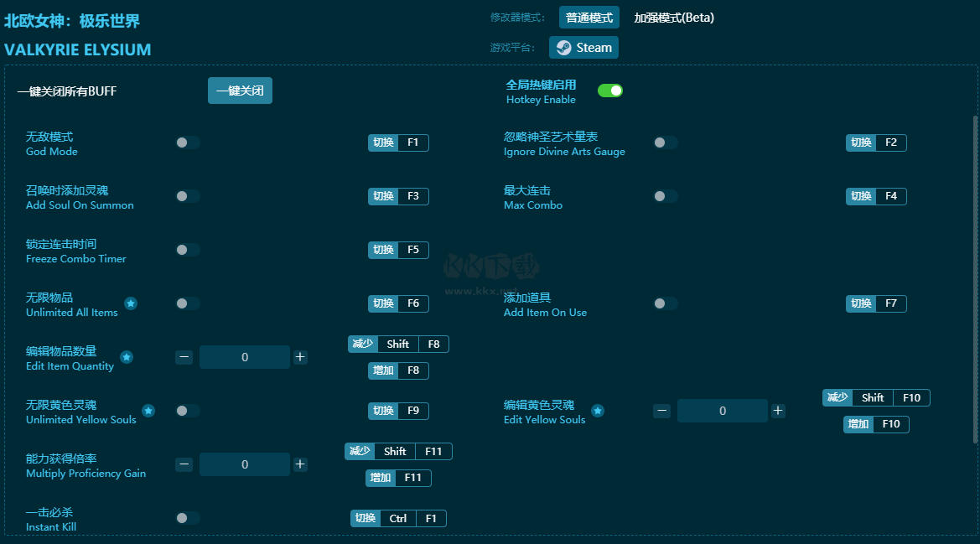Click 增加 F8 hotkey button
The image size is (980, 544).
coord(398,370)
